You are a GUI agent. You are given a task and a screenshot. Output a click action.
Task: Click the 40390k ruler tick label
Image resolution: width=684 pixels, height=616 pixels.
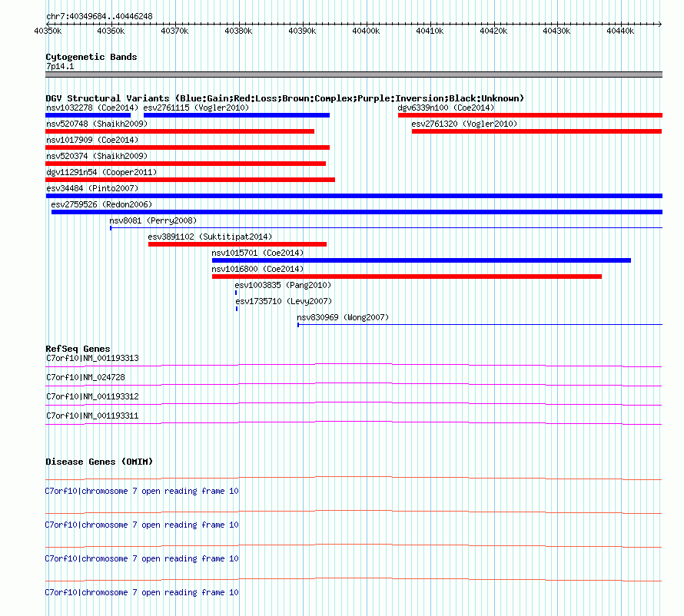coord(302,31)
